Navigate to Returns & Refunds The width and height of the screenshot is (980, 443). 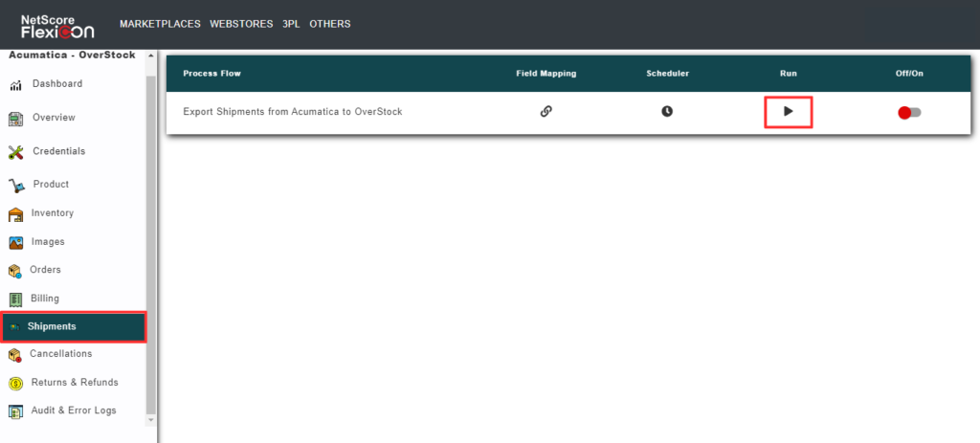click(75, 383)
